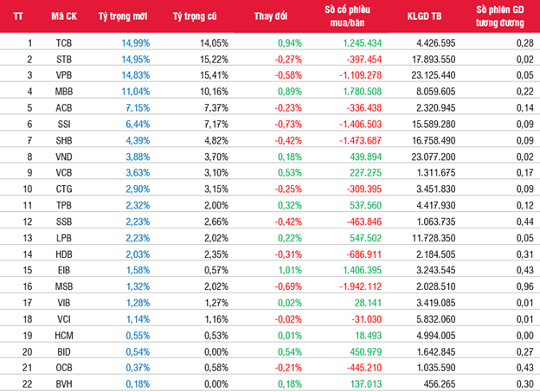Click the Thay đổi column header
This screenshot has height=392, width=540.
pyautogui.click(x=271, y=16)
